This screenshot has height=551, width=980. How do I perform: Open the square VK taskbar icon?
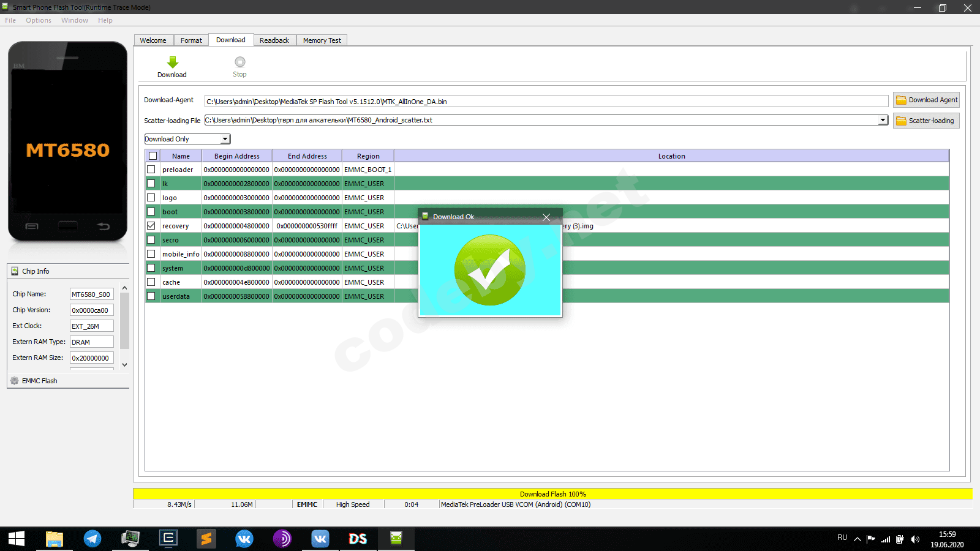pos(320,539)
